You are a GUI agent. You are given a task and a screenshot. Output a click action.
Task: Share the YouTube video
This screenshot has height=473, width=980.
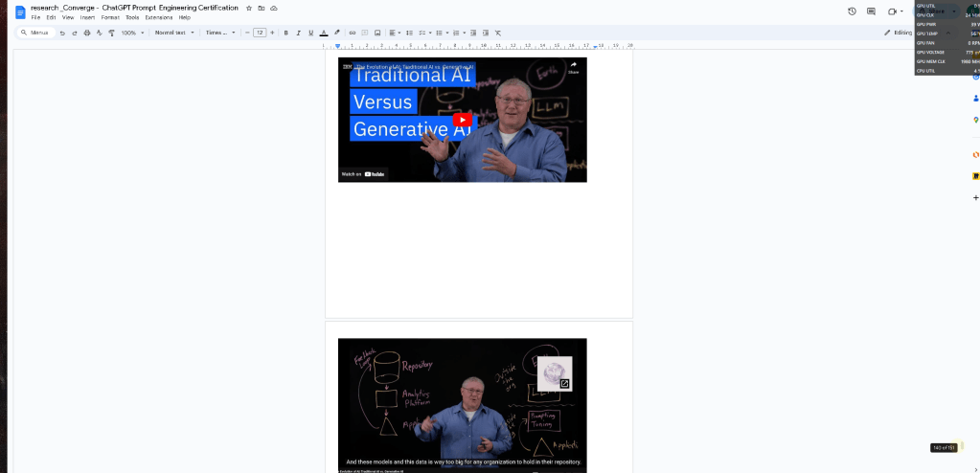click(x=573, y=67)
